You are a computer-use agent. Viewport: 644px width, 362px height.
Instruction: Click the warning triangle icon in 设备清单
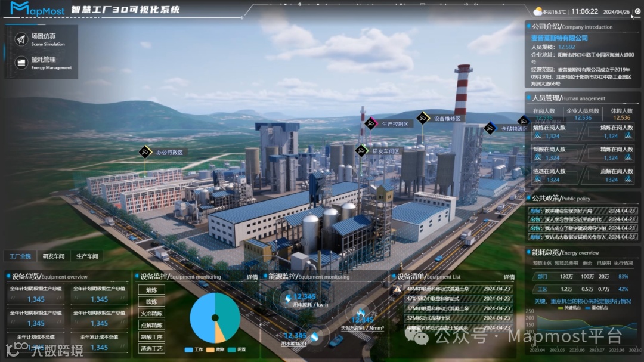click(398, 289)
